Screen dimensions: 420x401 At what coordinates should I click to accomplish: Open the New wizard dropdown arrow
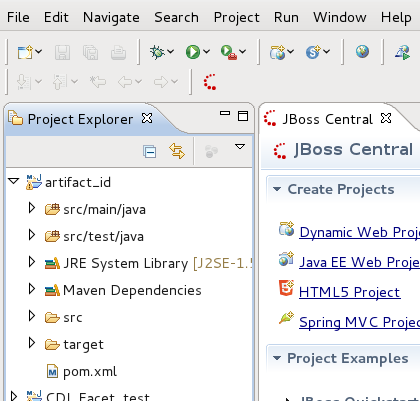tap(39, 52)
